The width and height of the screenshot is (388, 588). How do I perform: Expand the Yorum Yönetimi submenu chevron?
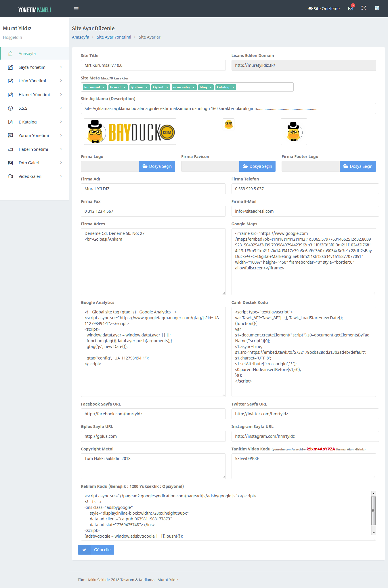click(61, 135)
